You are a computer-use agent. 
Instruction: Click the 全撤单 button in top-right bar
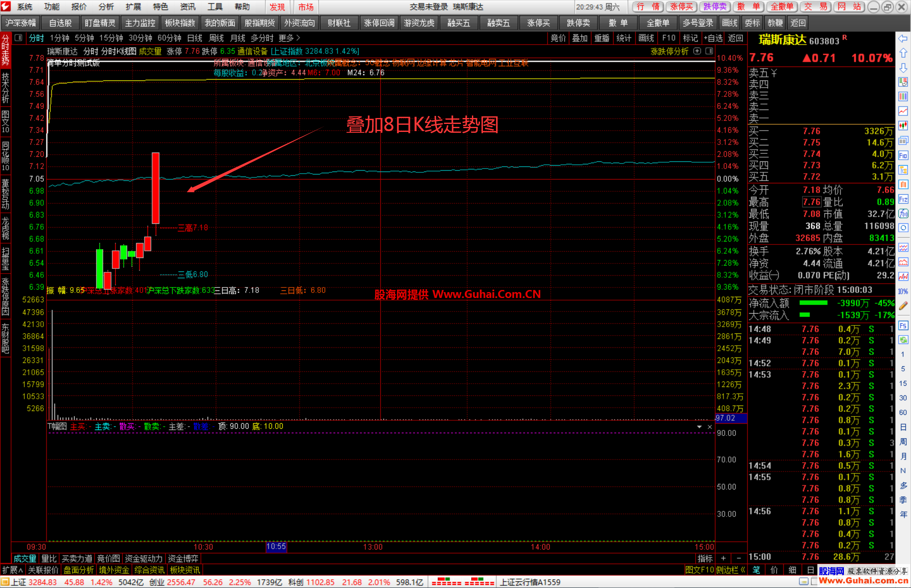pos(782,7)
